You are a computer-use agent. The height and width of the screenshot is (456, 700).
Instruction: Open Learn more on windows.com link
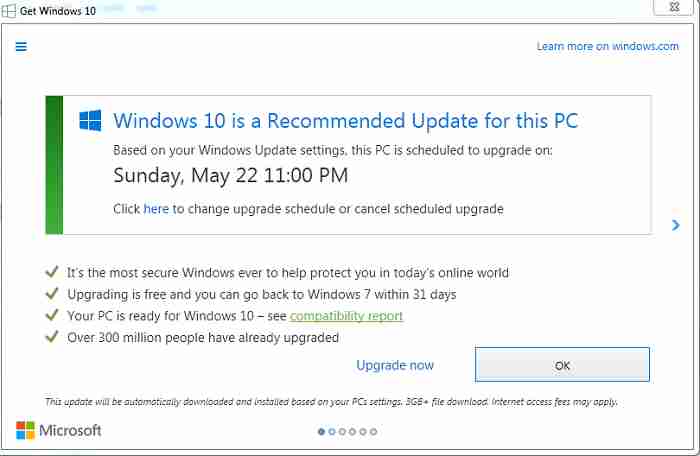click(607, 46)
